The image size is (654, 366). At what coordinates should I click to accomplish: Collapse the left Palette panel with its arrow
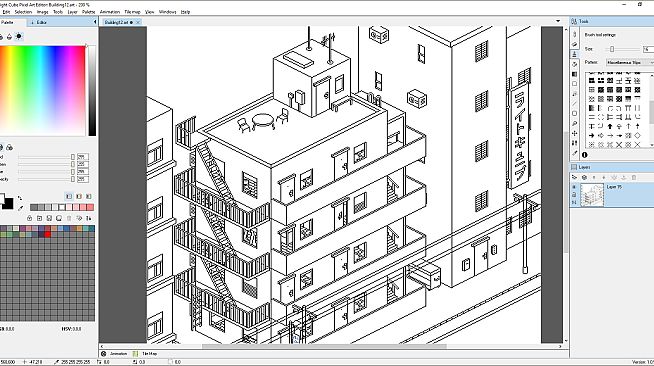pos(95,22)
